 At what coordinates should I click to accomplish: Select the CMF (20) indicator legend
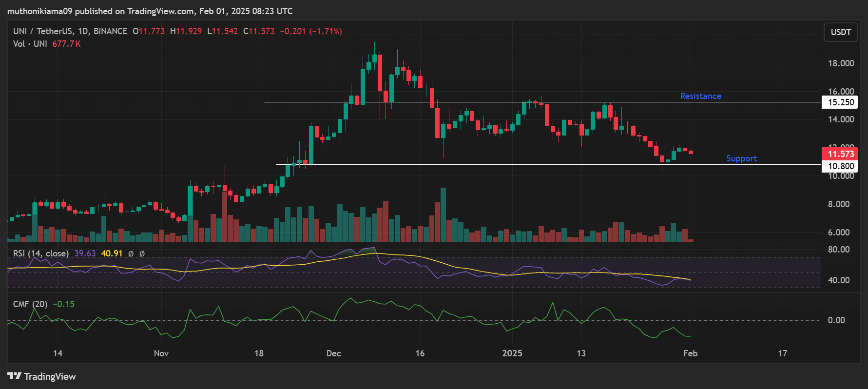point(30,304)
